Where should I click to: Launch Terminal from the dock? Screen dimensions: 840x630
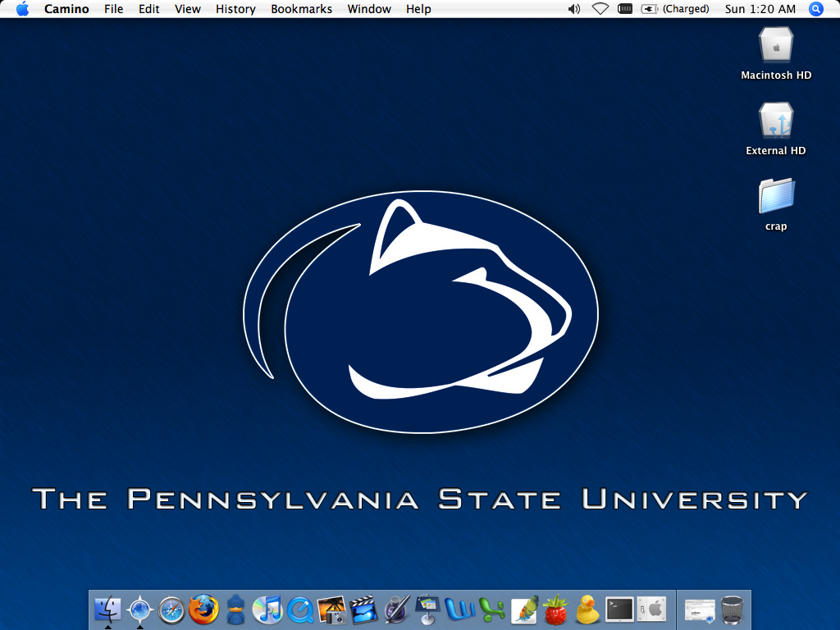point(620,609)
